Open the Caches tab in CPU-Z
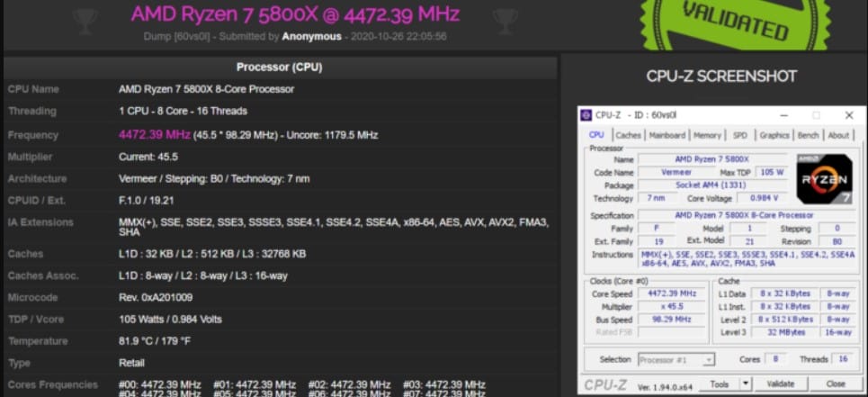Viewport: 868px width, 397px height. [629, 135]
